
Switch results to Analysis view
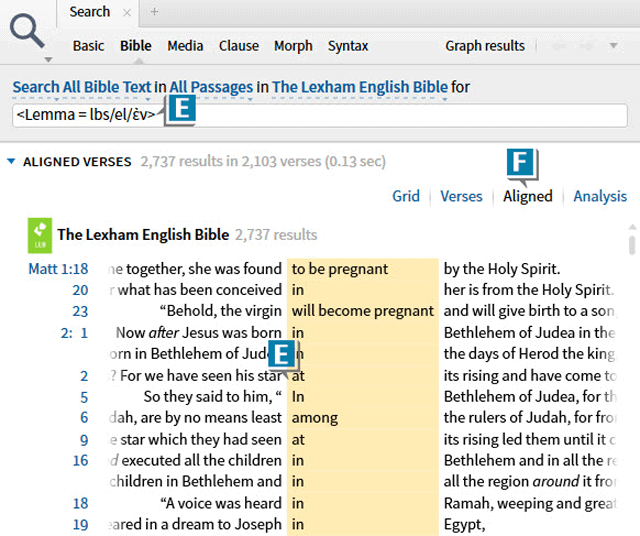(x=600, y=196)
